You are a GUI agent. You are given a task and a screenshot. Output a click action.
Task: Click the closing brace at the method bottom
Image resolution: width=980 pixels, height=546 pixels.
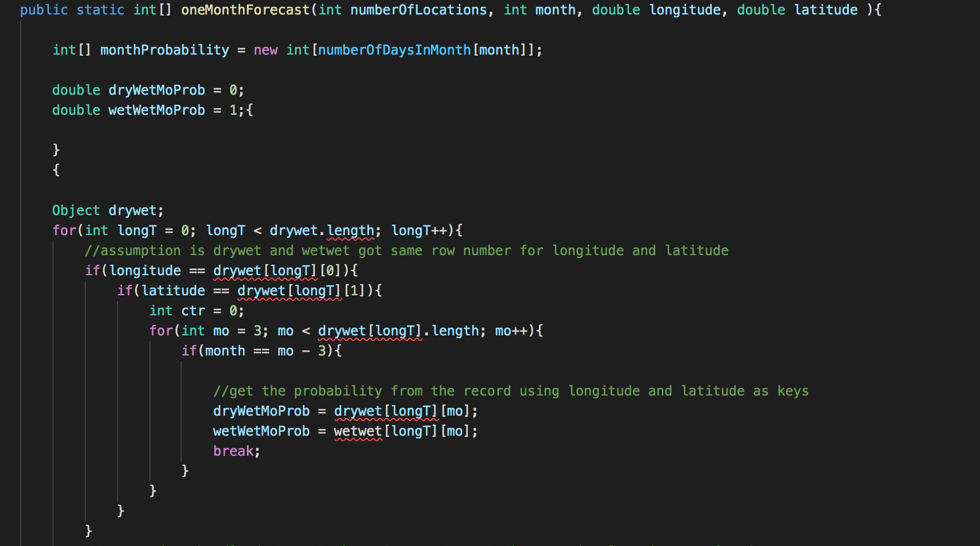(89, 530)
